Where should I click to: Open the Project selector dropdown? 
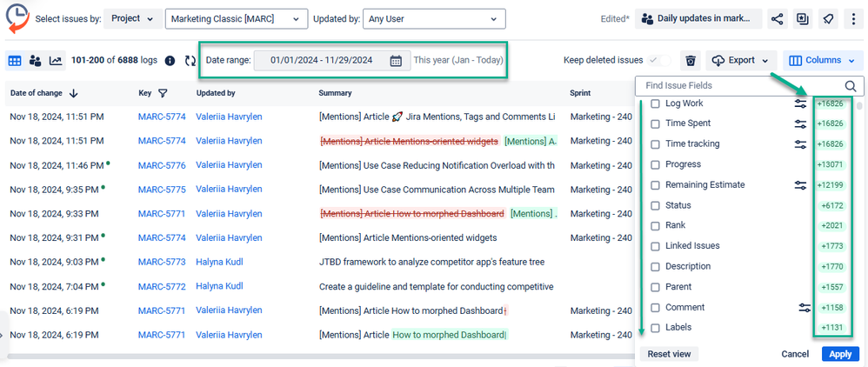(x=133, y=19)
